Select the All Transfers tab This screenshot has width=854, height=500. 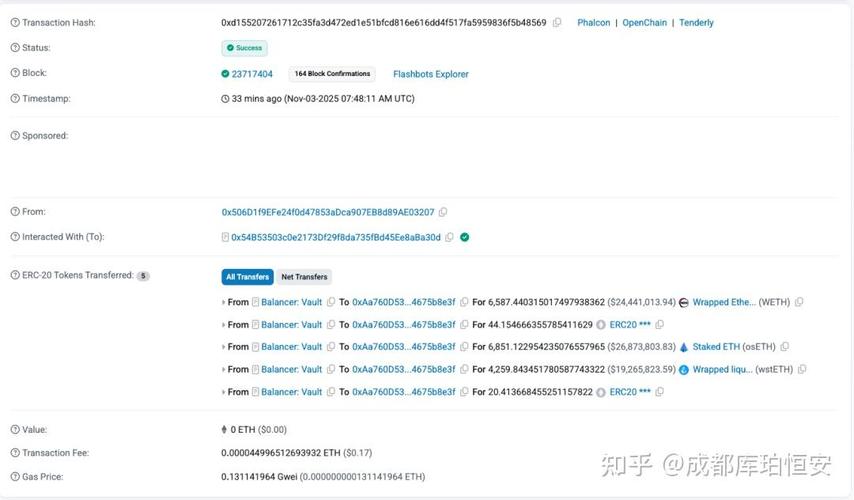pos(246,277)
